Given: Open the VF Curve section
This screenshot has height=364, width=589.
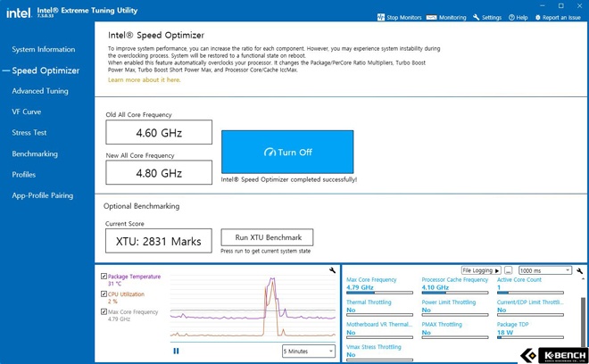Looking at the screenshot, I should [26, 112].
